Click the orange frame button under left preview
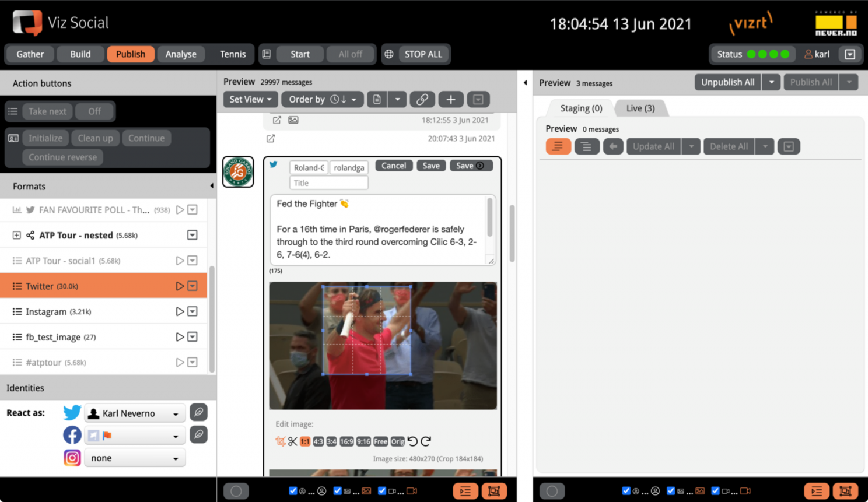 [494, 492]
